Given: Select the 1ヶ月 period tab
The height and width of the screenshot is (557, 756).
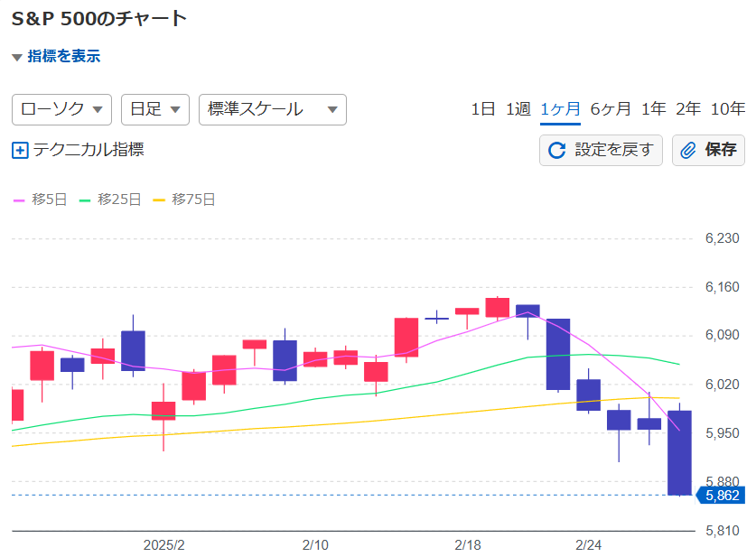Looking at the screenshot, I should [560, 109].
